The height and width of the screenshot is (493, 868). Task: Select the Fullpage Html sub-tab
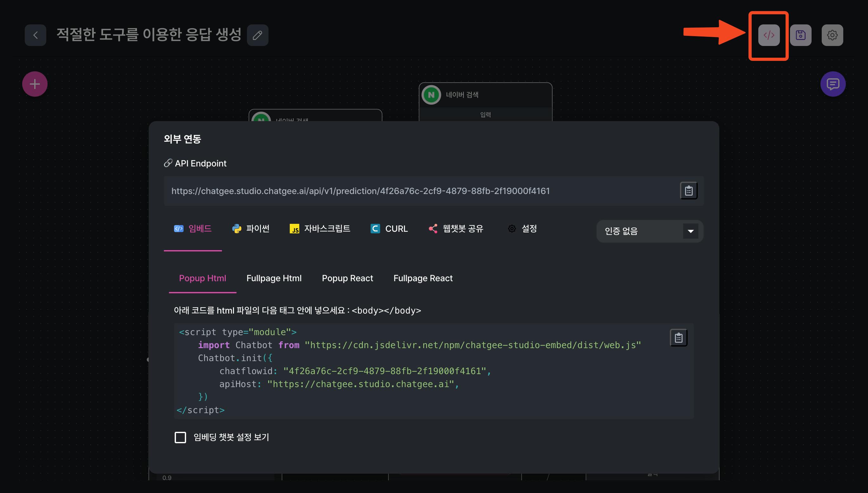tap(274, 278)
